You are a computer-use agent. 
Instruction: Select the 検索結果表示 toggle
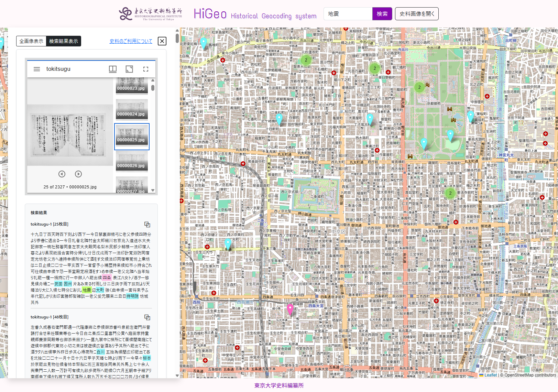point(64,41)
